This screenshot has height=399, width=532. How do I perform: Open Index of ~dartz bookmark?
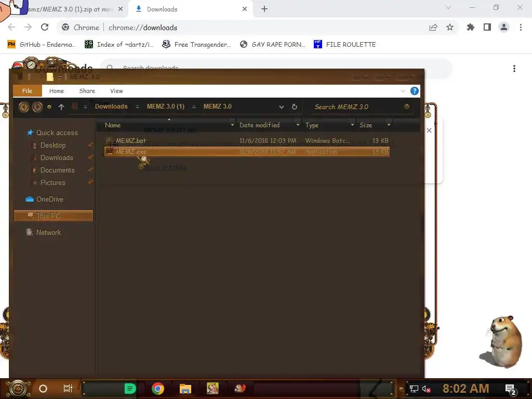(119, 45)
